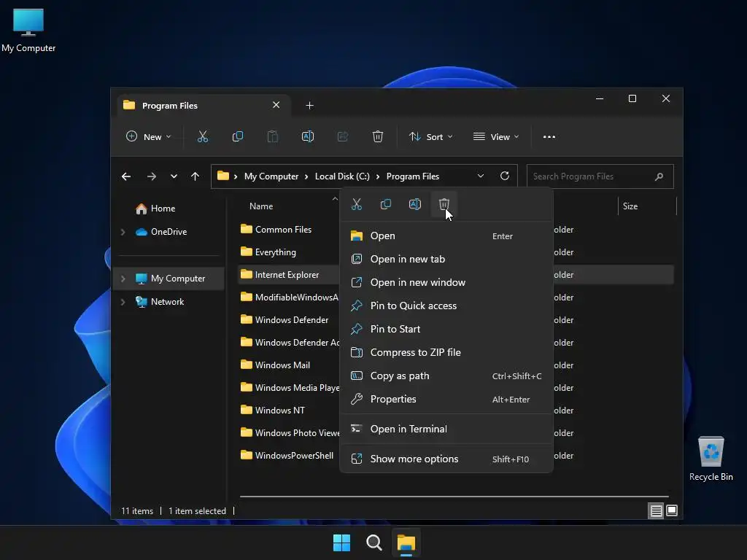Open the See more three-dots menu

click(549, 136)
